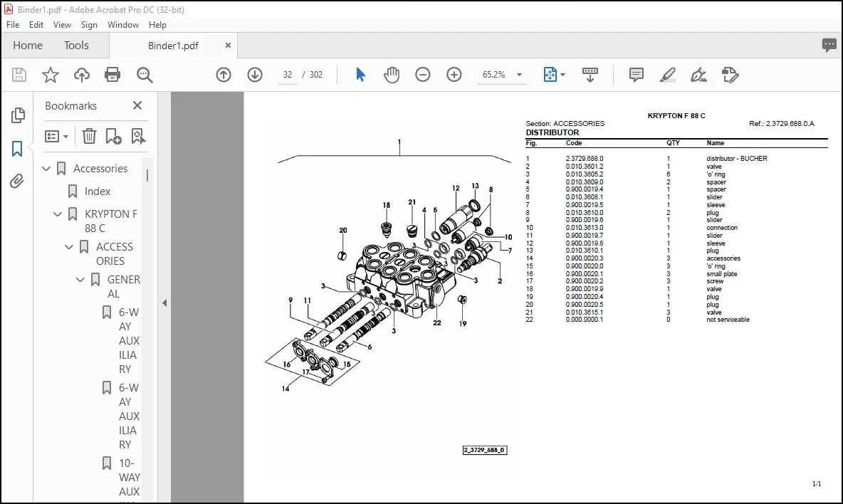Click the Stamp tool icon

730,75
